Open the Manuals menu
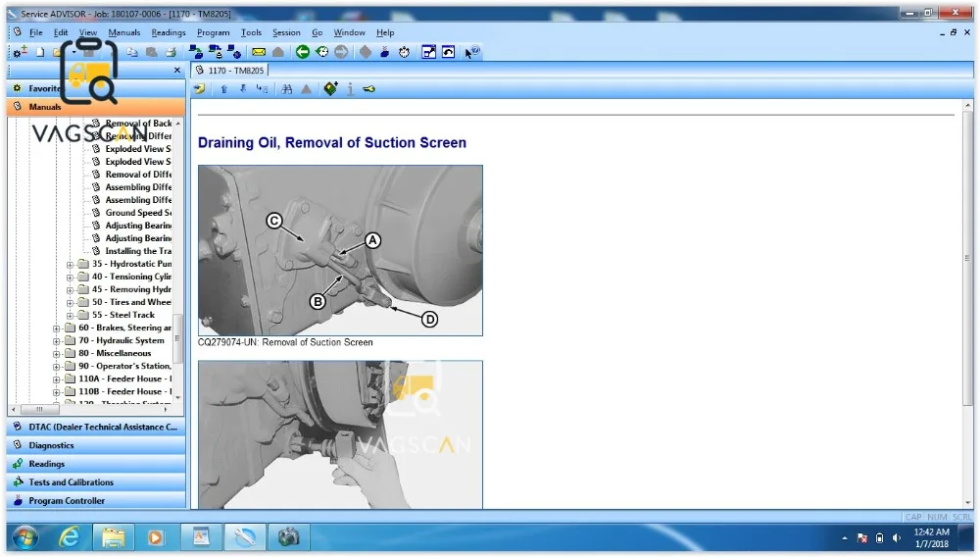 [123, 32]
